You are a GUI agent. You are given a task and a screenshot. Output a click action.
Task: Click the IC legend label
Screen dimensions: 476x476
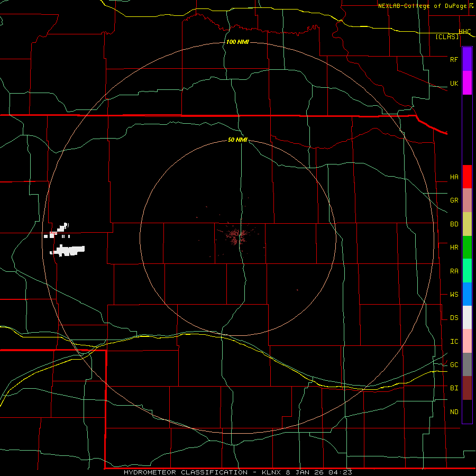point(454,341)
